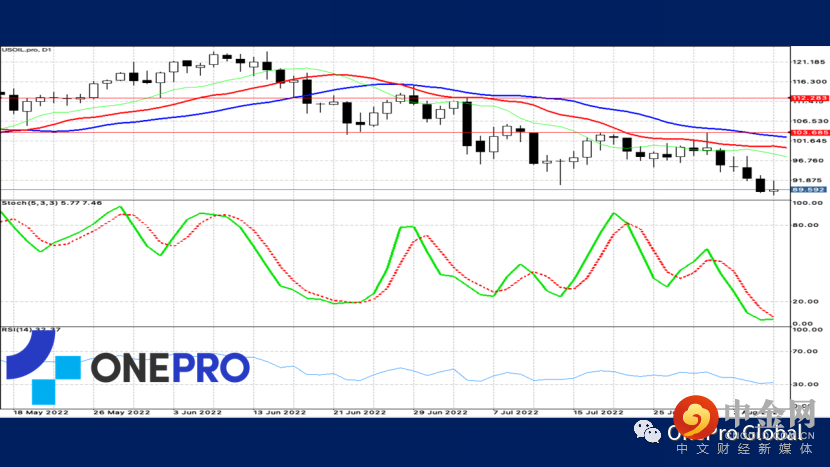830x467 pixels.
Task: Click the 106.530 price axis label
Action: [809, 121]
